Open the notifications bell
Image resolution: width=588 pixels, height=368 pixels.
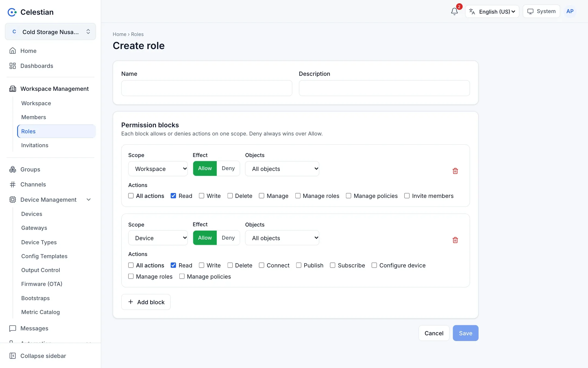454,11
